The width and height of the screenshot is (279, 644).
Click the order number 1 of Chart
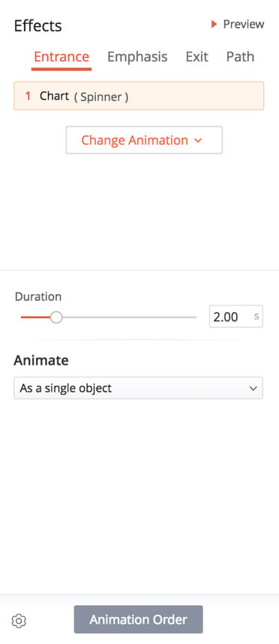[28, 97]
